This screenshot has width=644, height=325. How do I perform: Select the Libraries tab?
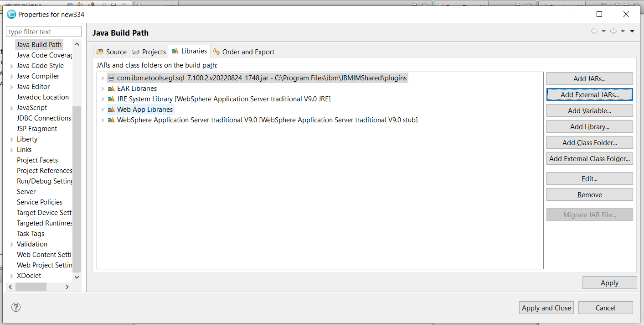[189, 51]
